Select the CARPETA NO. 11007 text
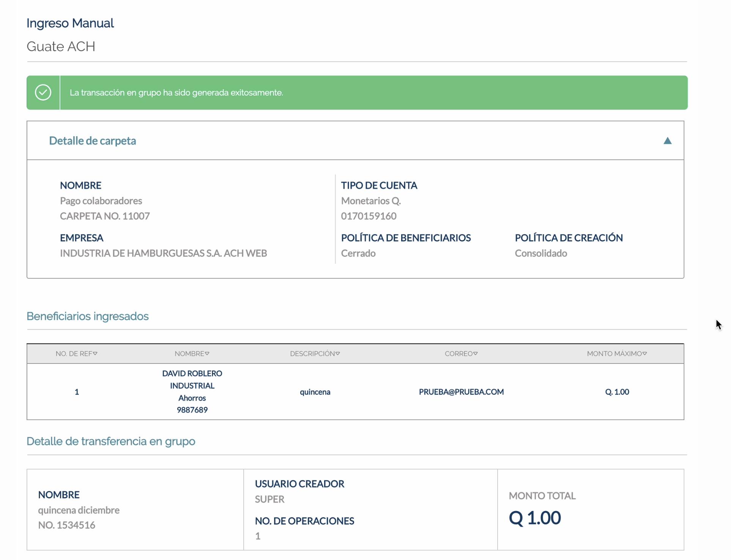The image size is (731, 560). pyautogui.click(x=105, y=216)
